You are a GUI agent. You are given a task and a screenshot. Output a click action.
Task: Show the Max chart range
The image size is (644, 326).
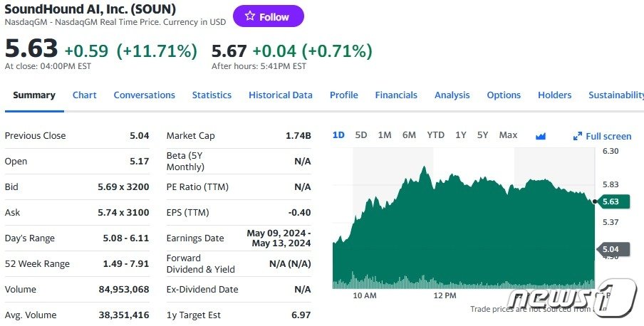508,135
